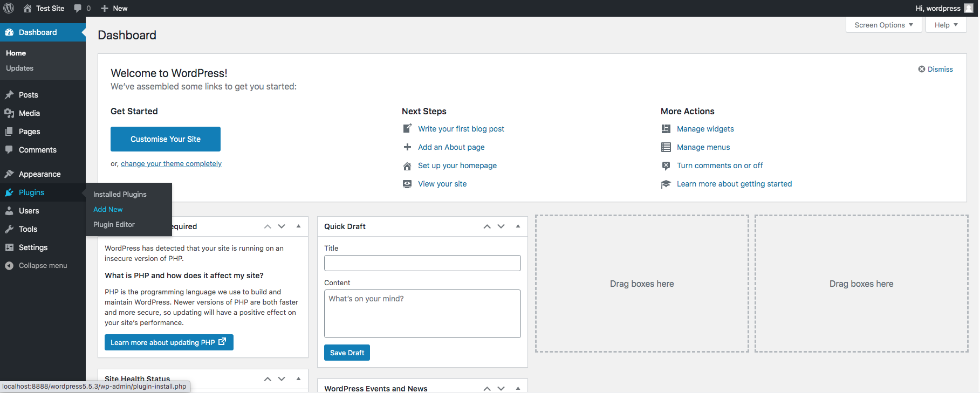Open Installed Plugins from the flyout menu

120,194
